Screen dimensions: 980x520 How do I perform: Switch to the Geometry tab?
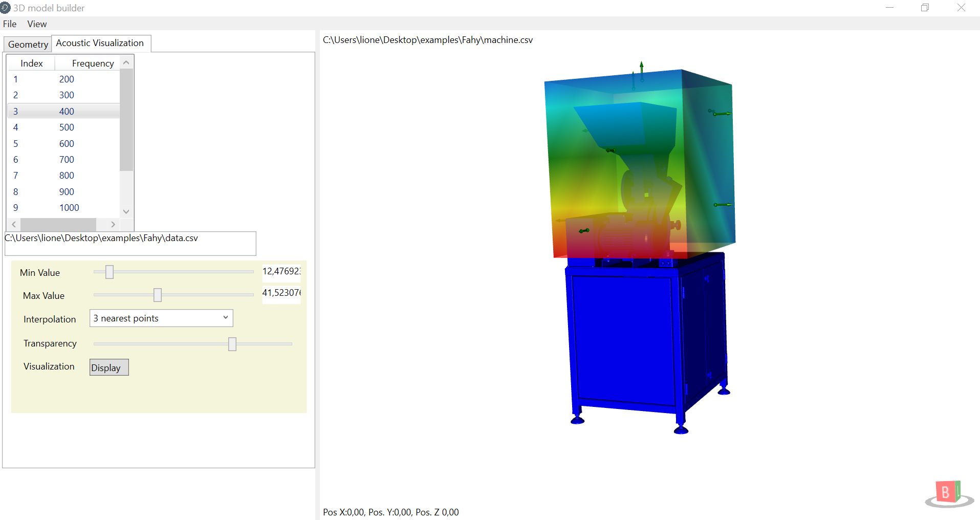pos(28,45)
